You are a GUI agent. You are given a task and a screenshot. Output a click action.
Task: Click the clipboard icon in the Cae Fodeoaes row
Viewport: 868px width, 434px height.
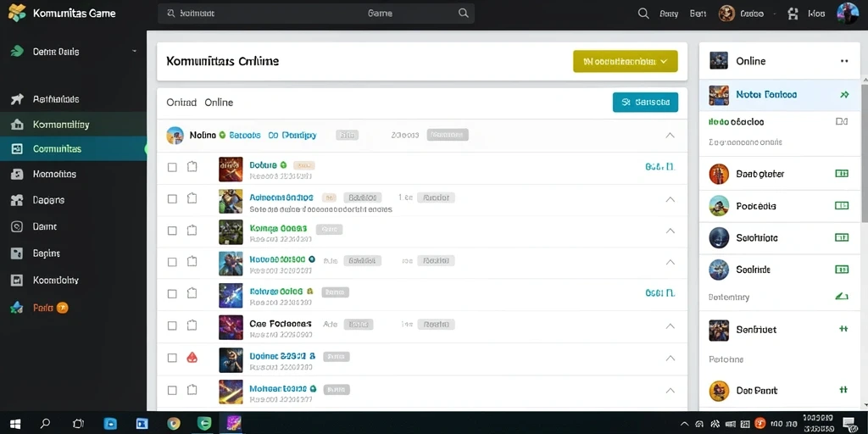tap(192, 325)
